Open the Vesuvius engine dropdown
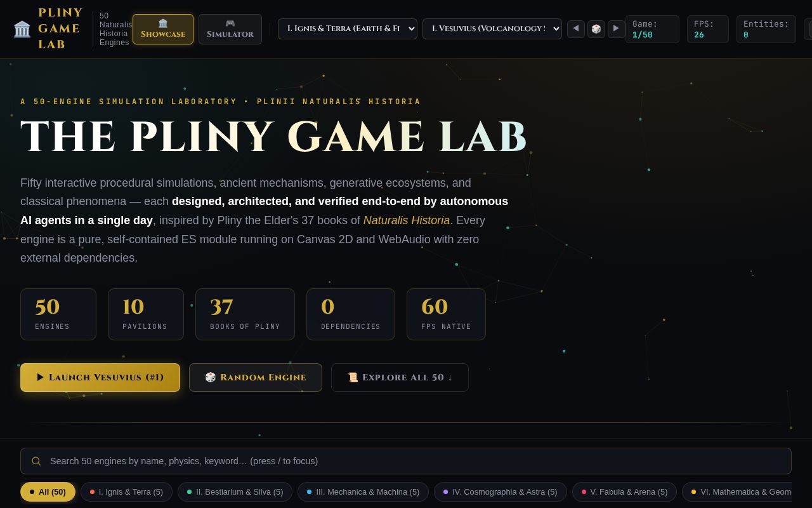This screenshot has width=812, height=508. (x=492, y=29)
